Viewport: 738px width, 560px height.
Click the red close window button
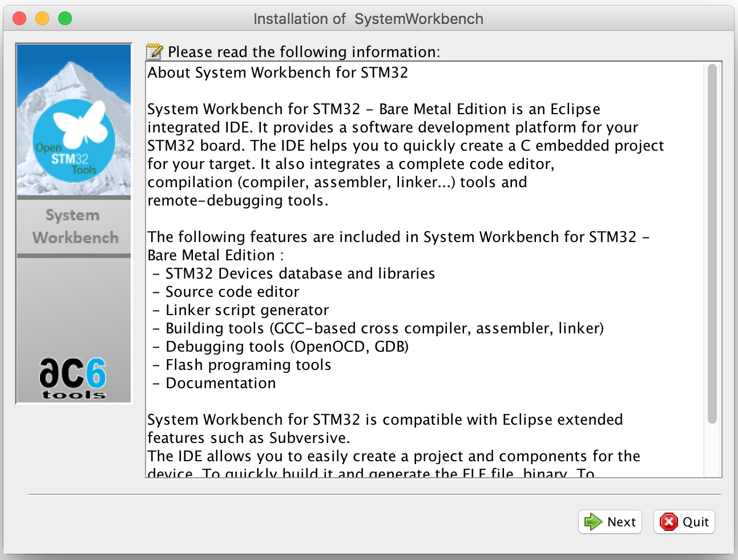coord(19,18)
